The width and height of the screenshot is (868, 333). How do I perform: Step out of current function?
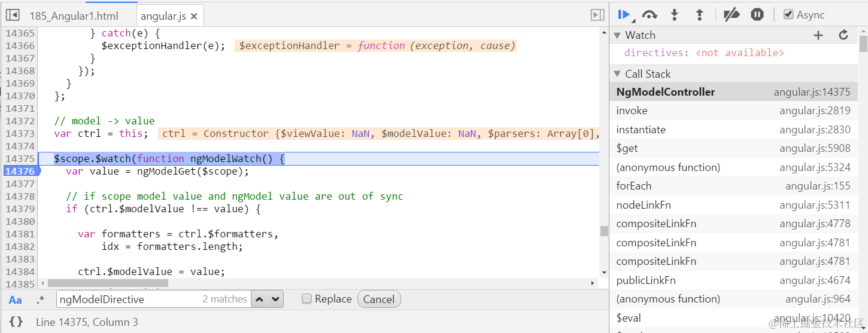click(x=699, y=15)
